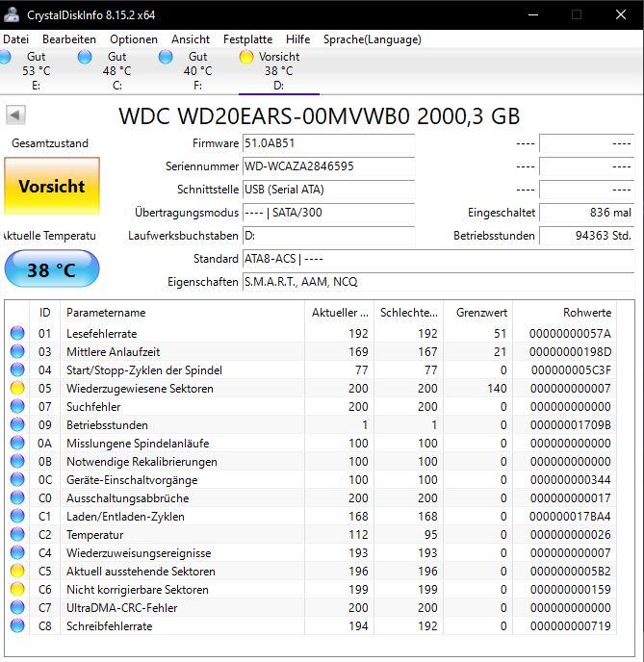
Task: Select the Temperatur parameter name
Action: coord(95,535)
